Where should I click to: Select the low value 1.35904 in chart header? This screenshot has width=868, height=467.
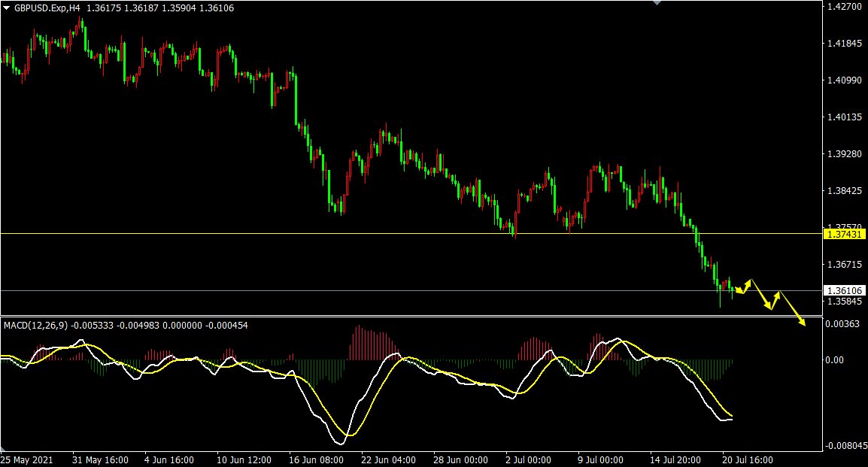coord(179,8)
